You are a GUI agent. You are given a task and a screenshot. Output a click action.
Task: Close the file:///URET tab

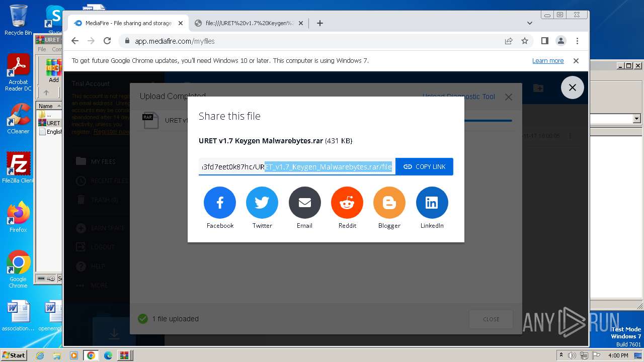pos(301,23)
